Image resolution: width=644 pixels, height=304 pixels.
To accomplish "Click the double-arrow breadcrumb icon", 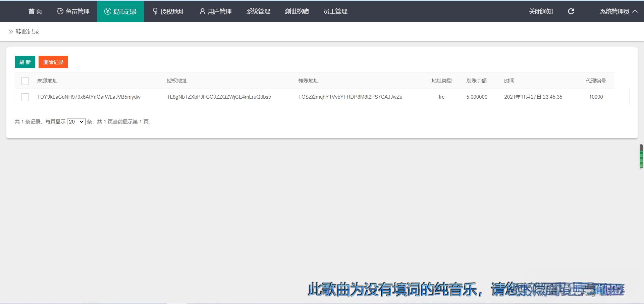I will point(11,32).
